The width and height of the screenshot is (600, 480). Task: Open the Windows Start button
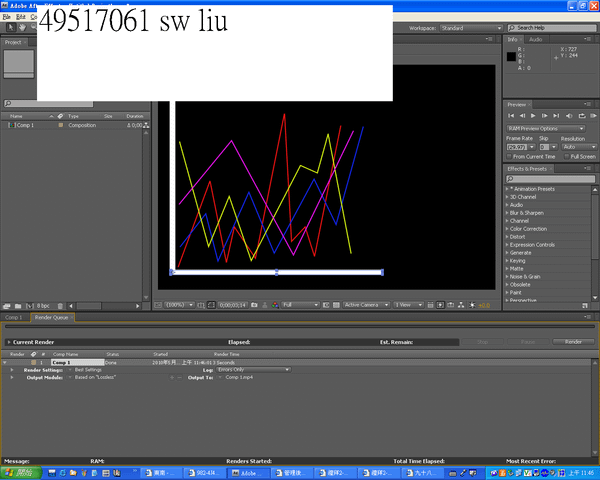(21, 473)
